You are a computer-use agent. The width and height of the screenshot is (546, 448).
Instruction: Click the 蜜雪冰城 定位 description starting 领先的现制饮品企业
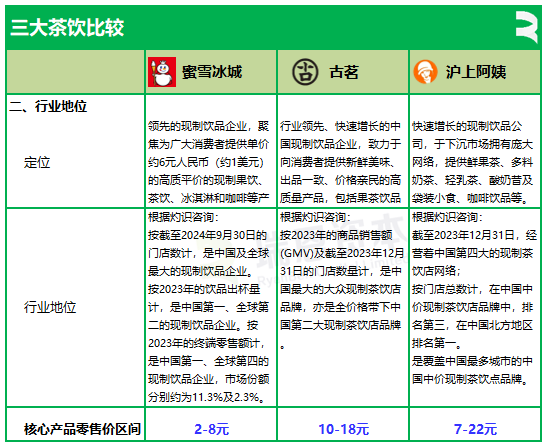point(208,162)
